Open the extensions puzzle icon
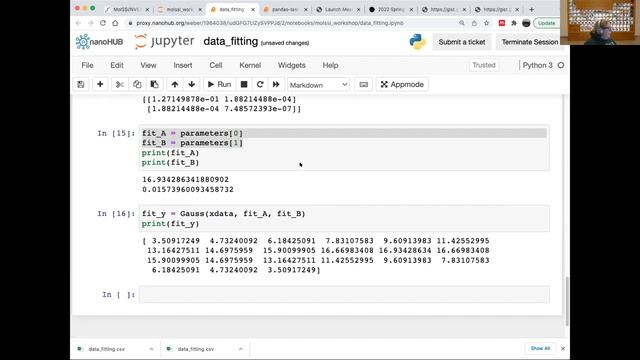 click(x=514, y=23)
